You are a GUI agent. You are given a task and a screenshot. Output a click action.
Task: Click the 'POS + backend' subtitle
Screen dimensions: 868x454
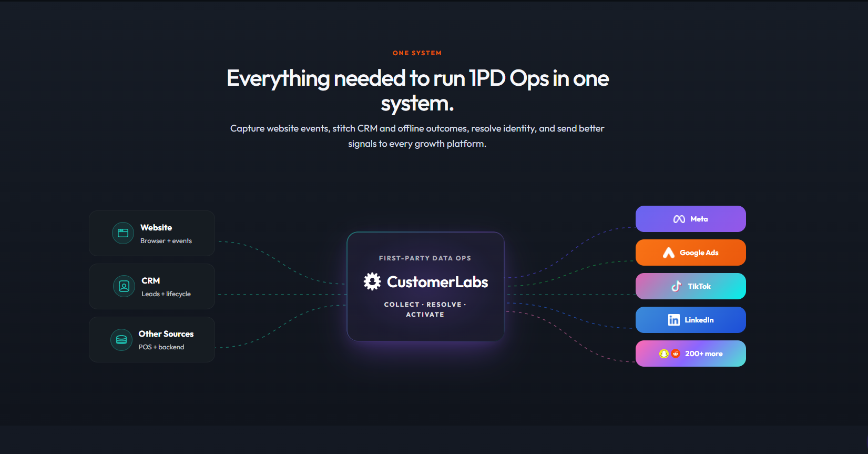click(161, 347)
